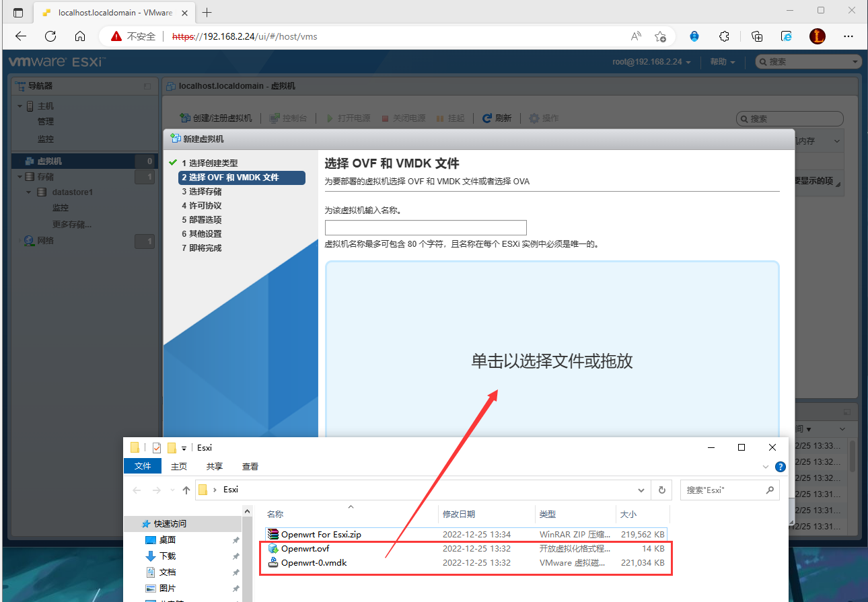The height and width of the screenshot is (602, 868).
Task: Click the Explorer up-one-level arrow
Action: pos(186,490)
